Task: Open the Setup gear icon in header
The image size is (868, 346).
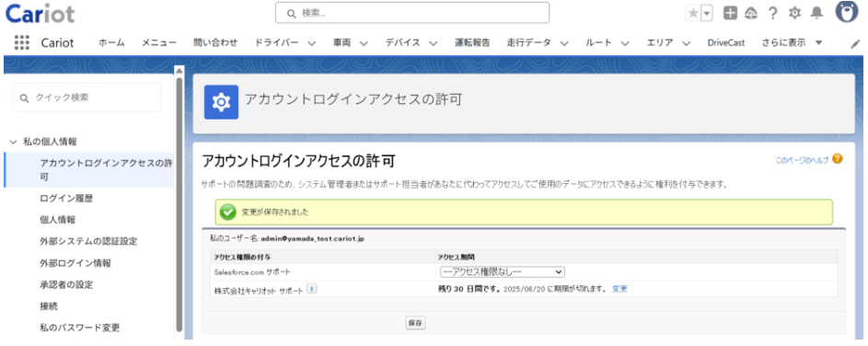Action: click(795, 13)
